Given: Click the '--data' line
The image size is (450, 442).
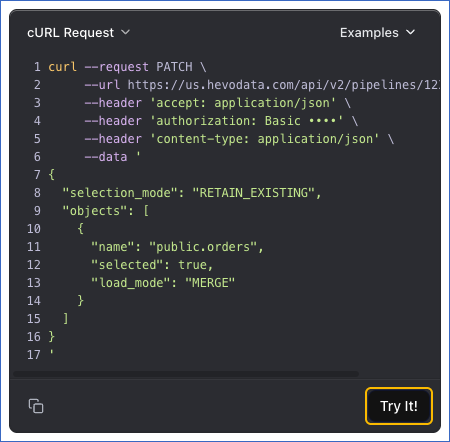Looking at the screenshot, I should pyautogui.click(x=112, y=157).
